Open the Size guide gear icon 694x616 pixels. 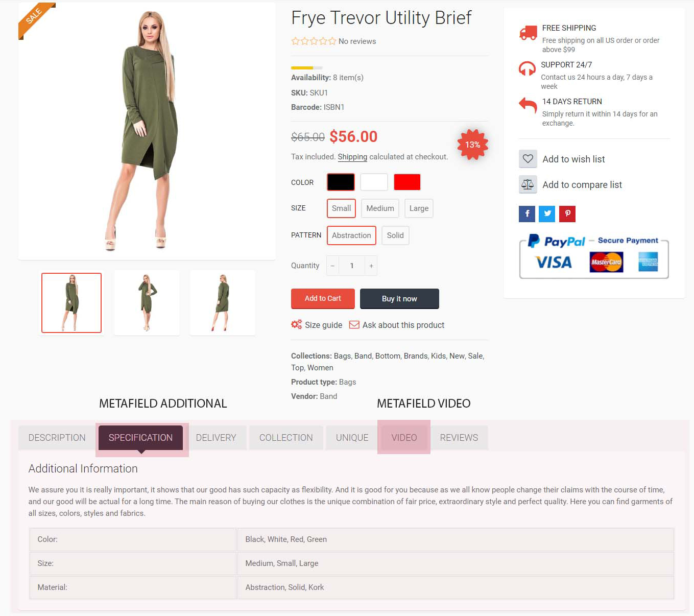coord(296,324)
